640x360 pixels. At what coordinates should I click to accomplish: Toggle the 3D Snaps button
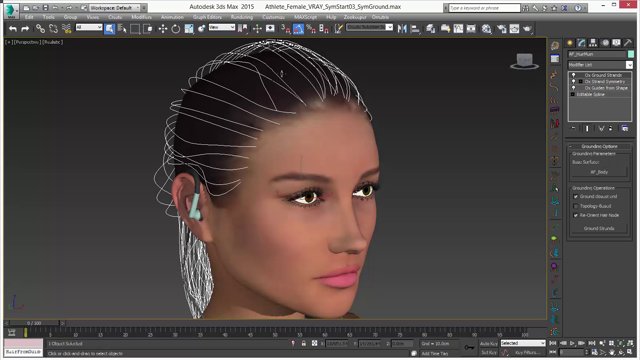click(x=286, y=29)
